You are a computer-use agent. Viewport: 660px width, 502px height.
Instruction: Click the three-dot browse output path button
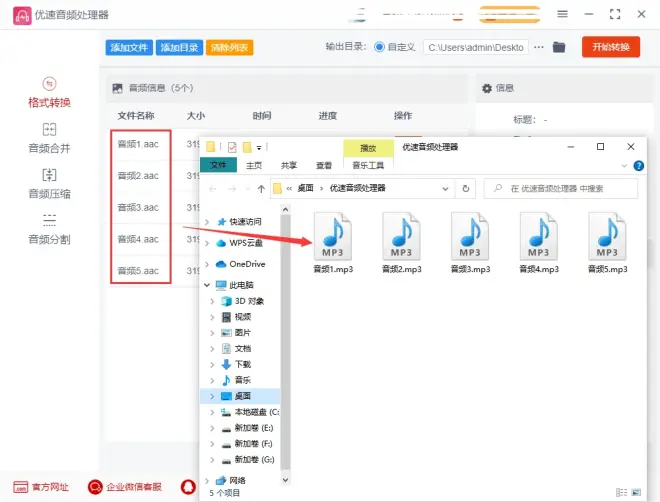(539, 47)
